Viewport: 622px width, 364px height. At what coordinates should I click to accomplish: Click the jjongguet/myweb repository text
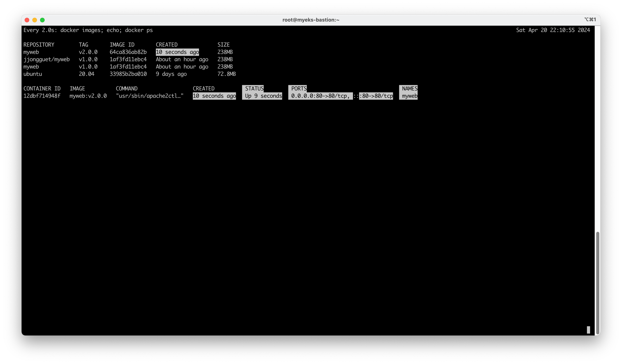[46, 59]
